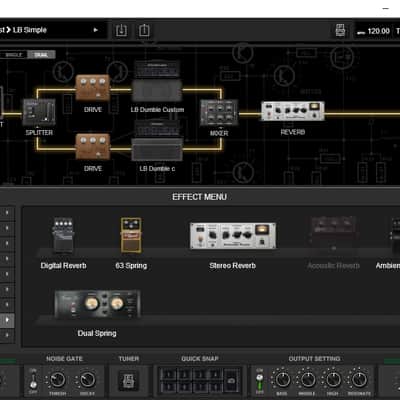Click the arrow beside the LB Simple preset name

tap(96, 30)
